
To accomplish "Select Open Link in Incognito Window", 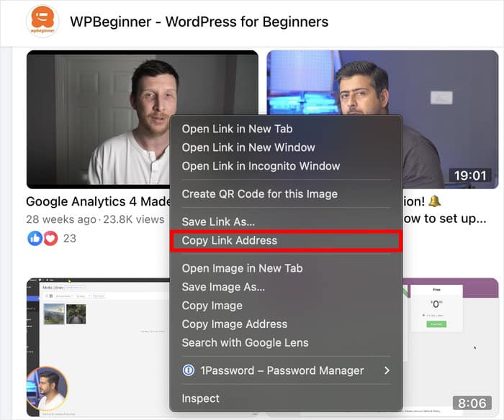I will (261, 166).
